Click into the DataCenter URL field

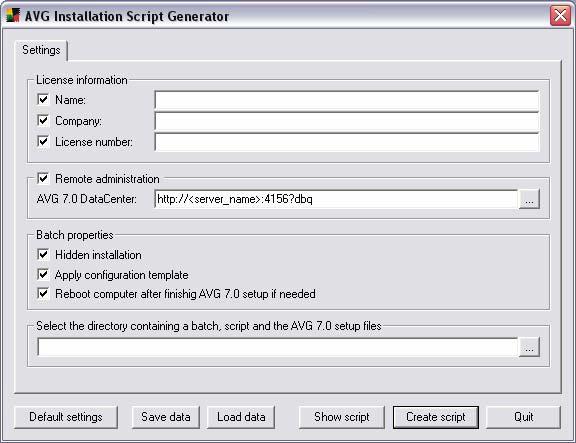click(x=336, y=199)
